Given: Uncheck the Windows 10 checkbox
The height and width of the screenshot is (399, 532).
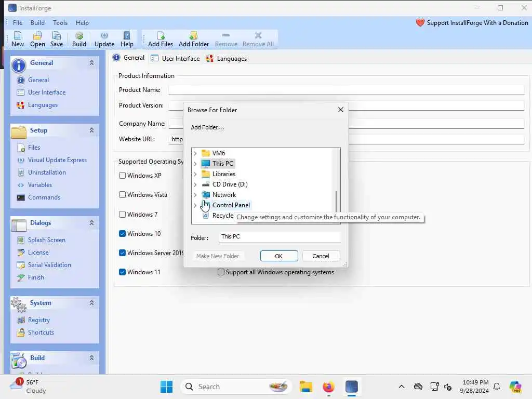Looking at the screenshot, I should click(123, 234).
